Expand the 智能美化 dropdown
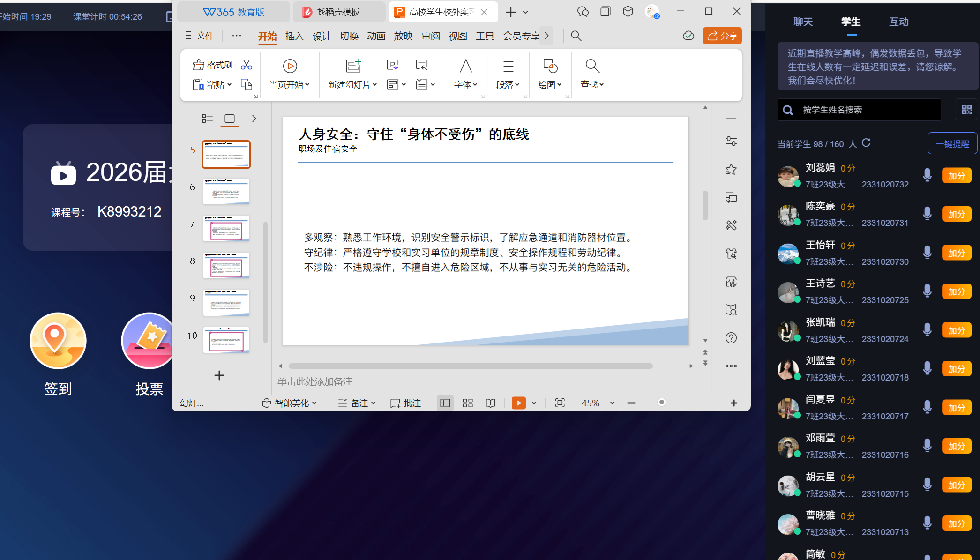Screen dimensions: 980x560 (x=314, y=403)
